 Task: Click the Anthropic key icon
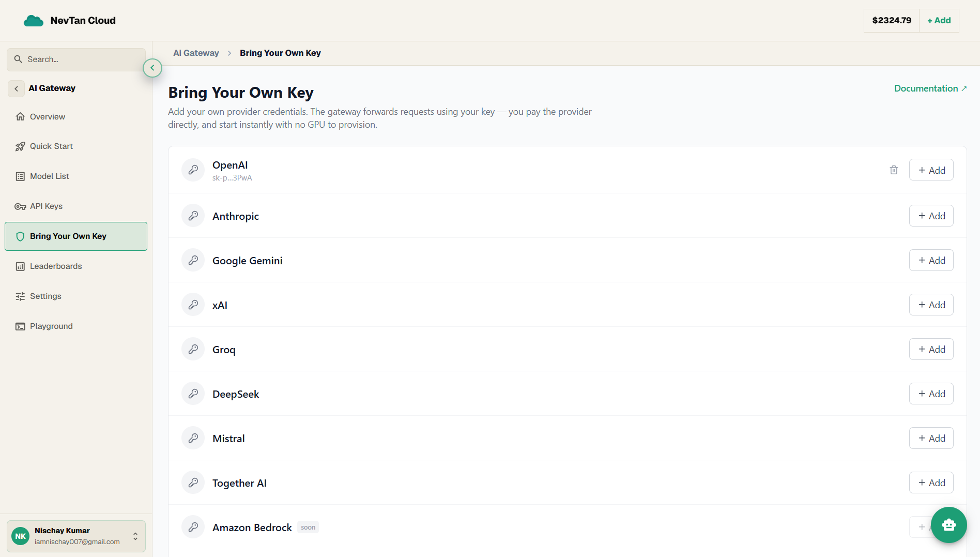(x=193, y=216)
